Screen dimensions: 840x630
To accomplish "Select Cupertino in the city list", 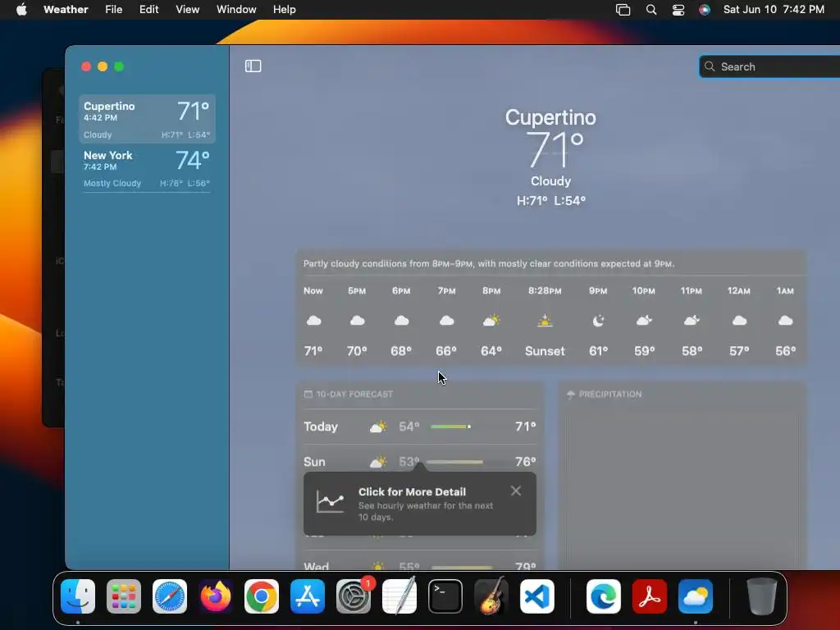I will tap(148, 119).
